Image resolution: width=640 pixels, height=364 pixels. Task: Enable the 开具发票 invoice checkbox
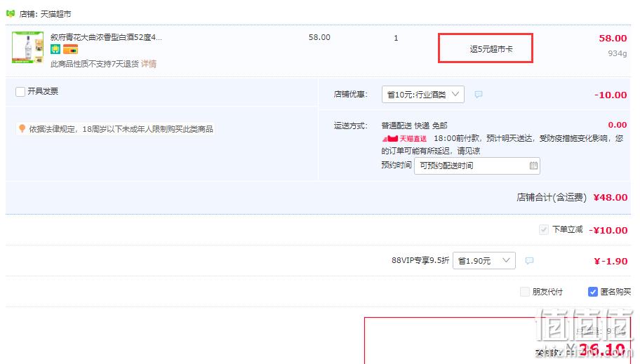[x=20, y=91]
